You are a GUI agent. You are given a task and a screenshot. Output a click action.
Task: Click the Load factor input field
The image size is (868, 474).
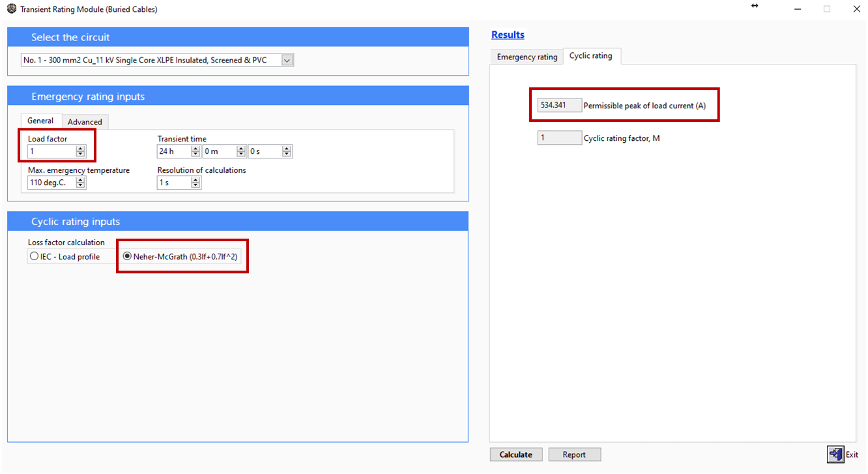[x=51, y=152]
